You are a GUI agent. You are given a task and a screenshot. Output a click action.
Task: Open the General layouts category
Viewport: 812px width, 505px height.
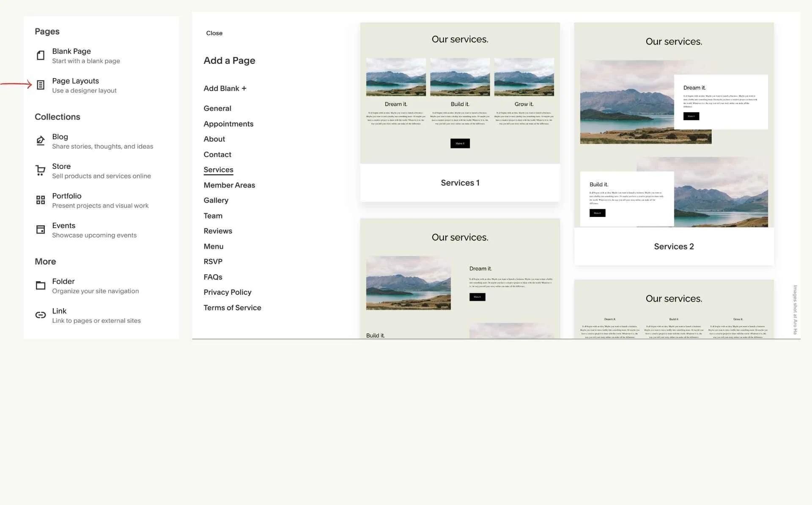(217, 108)
